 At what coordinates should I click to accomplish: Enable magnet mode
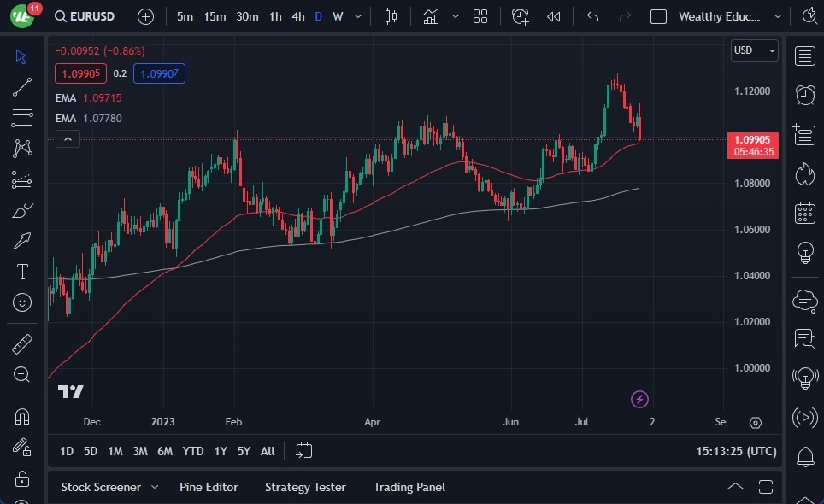pyautogui.click(x=21, y=415)
